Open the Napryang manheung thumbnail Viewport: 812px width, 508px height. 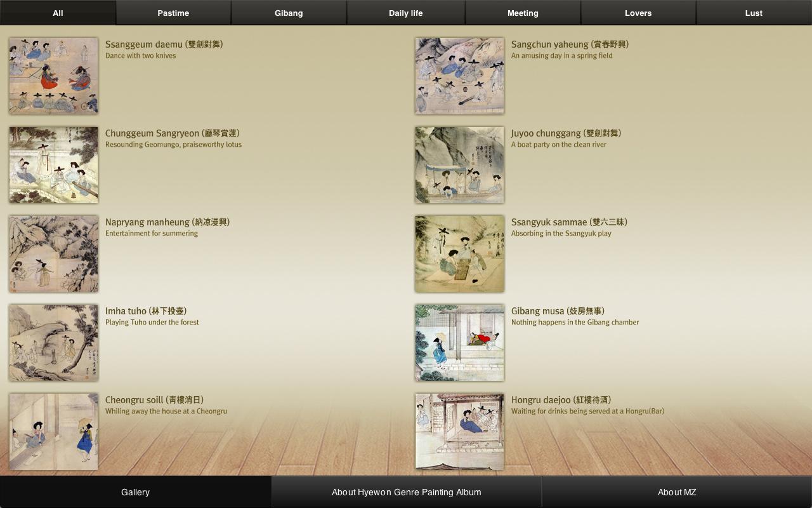click(x=54, y=254)
